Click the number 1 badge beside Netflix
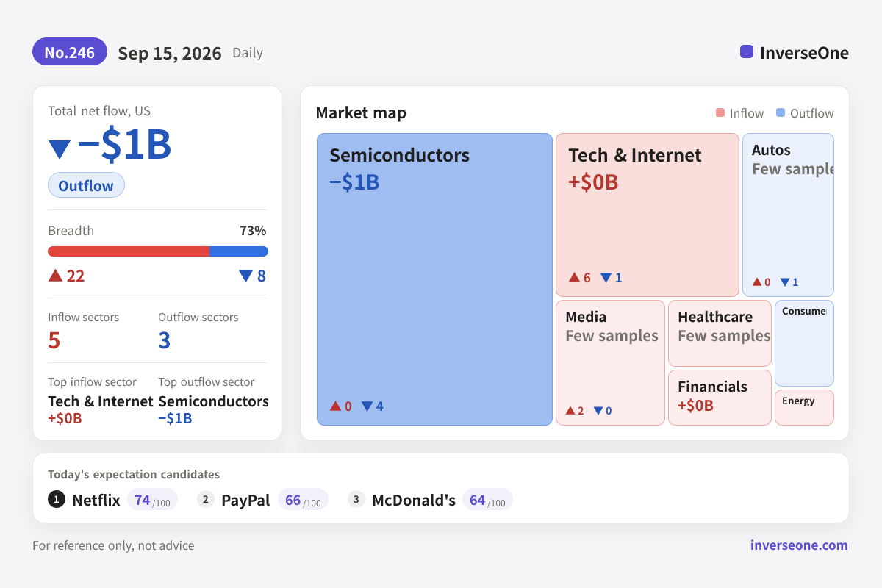The height and width of the screenshot is (588, 882). tap(57, 500)
